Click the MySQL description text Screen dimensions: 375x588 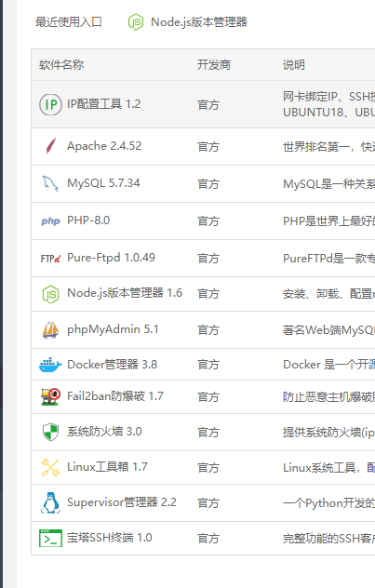pyautogui.click(x=328, y=184)
